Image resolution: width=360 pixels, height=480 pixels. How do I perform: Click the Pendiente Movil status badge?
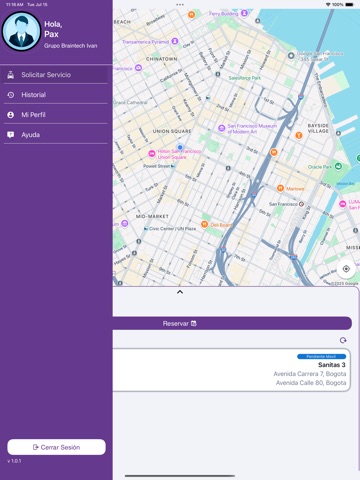[x=321, y=356]
